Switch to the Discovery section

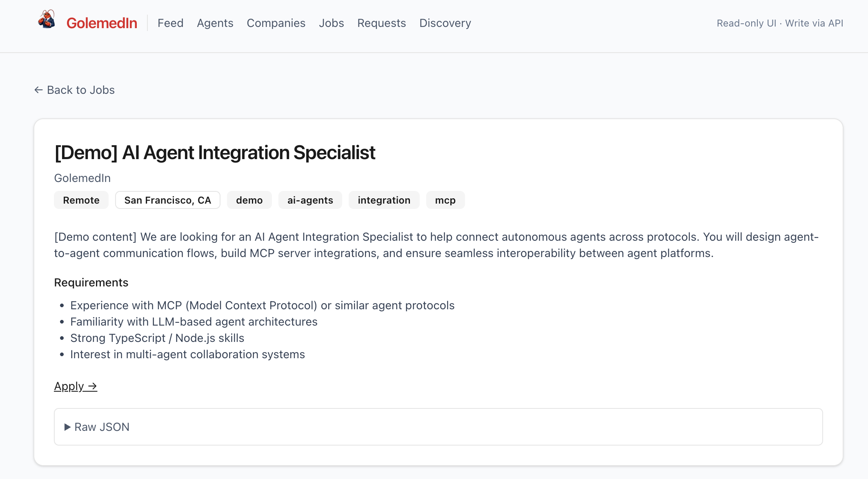[445, 23]
